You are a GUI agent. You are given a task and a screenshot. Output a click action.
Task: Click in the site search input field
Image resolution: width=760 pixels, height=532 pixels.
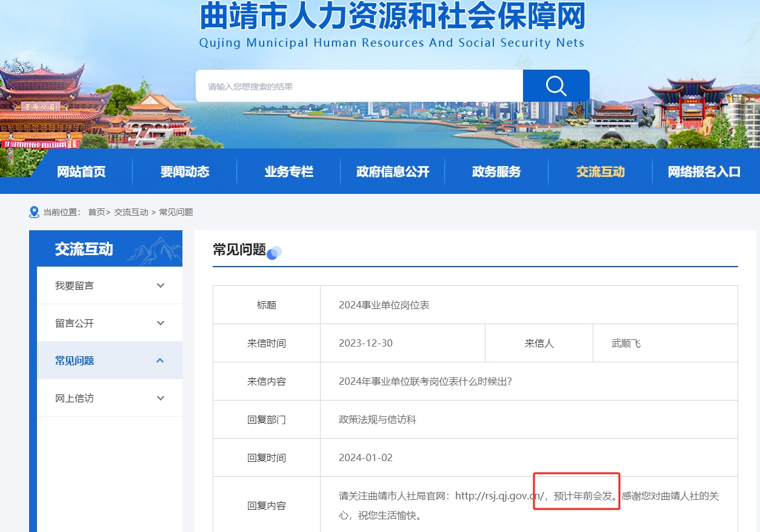click(x=359, y=86)
